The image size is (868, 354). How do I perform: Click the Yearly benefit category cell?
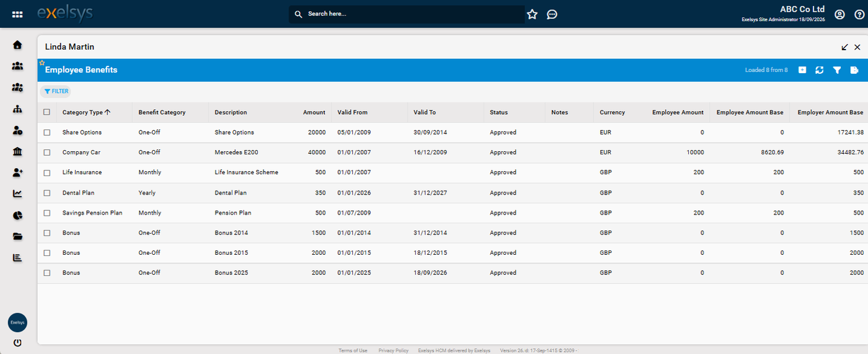coord(147,193)
